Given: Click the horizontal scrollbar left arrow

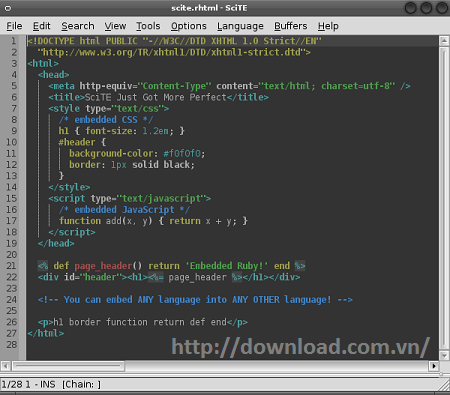Looking at the screenshot, I should (x=6, y=366).
